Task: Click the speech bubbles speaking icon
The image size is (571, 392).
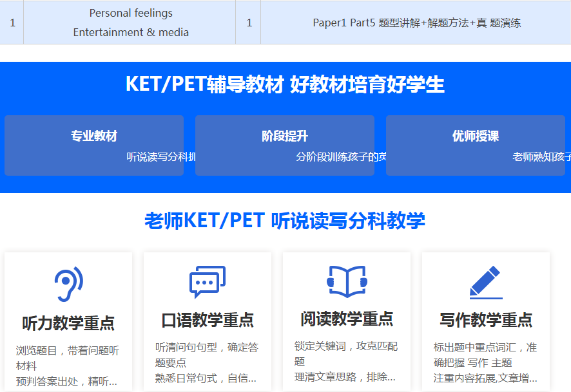Action: (x=208, y=282)
